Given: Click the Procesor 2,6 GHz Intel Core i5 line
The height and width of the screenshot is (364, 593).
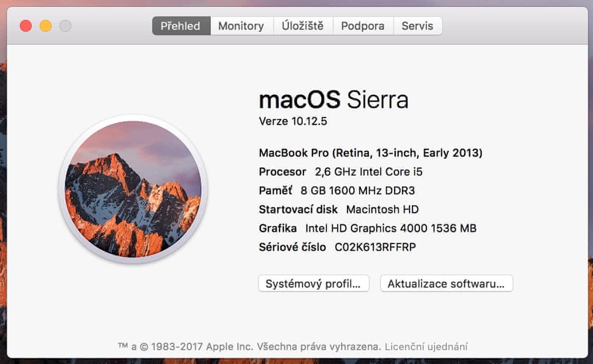Looking at the screenshot, I should pos(341,172).
